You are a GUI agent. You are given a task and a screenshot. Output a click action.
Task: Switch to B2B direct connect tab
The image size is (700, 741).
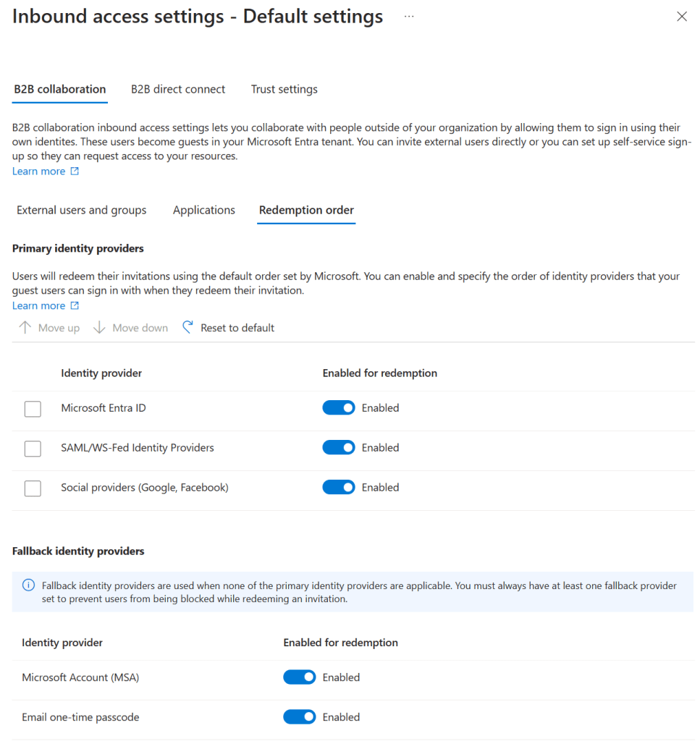pos(178,90)
